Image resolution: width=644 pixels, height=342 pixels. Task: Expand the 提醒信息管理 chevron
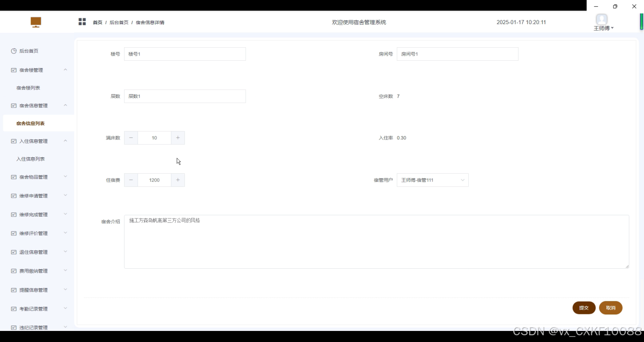click(66, 289)
